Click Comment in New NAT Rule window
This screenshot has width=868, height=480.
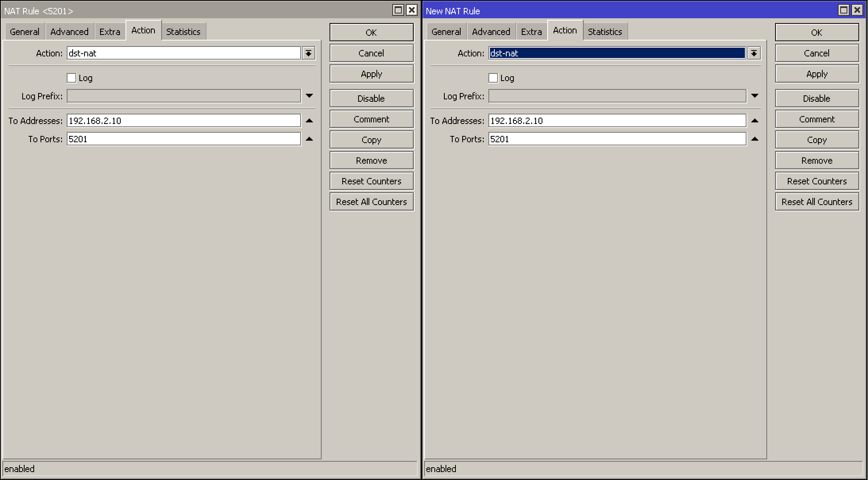[x=817, y=119]
